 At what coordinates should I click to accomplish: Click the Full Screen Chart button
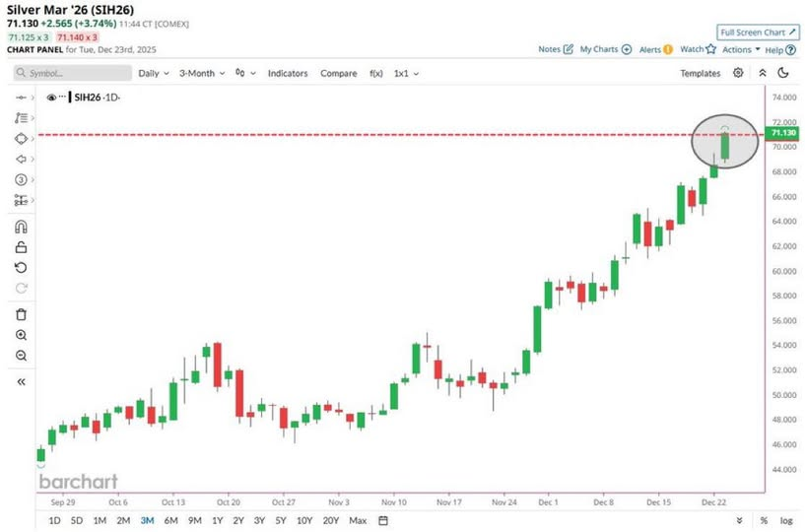pos(758,33)
